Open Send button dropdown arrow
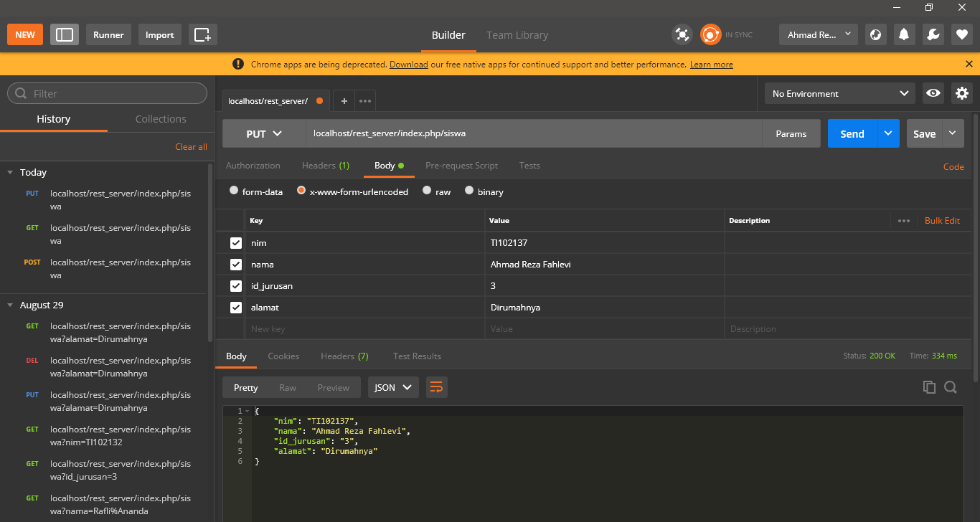The height and width of the screenshot is (522, 980). [888, 133]
